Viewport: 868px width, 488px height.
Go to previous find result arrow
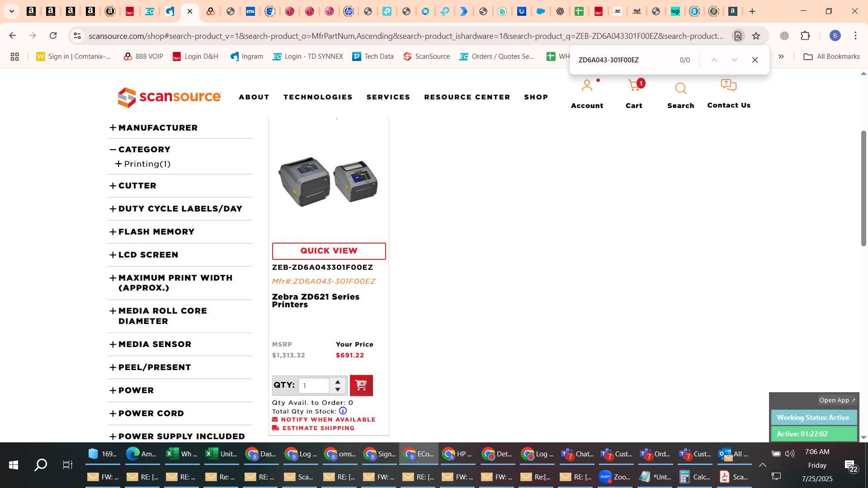pyautogui.click(x=714, y=60)
